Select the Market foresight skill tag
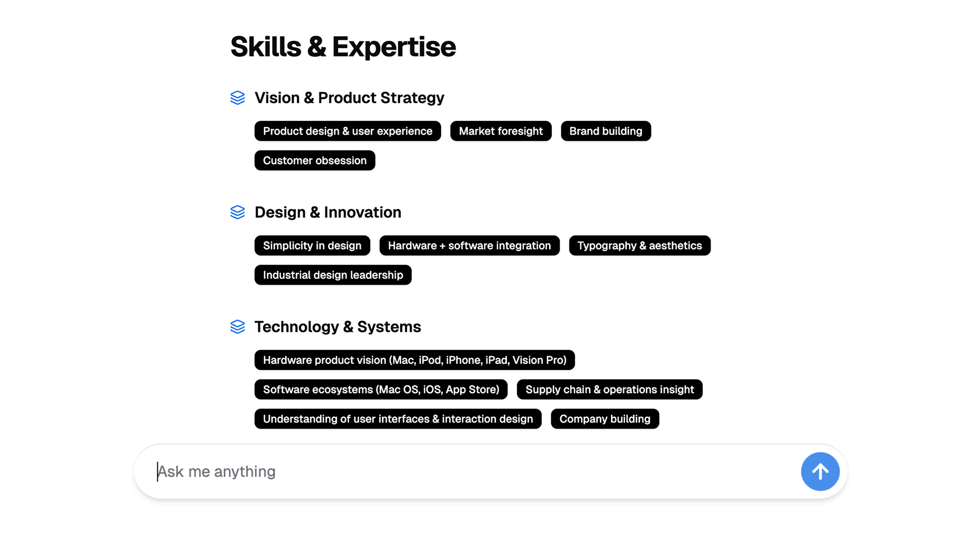The height and width of the screenshot is (551, 980). pyautogui.click(x=501, y=131)
